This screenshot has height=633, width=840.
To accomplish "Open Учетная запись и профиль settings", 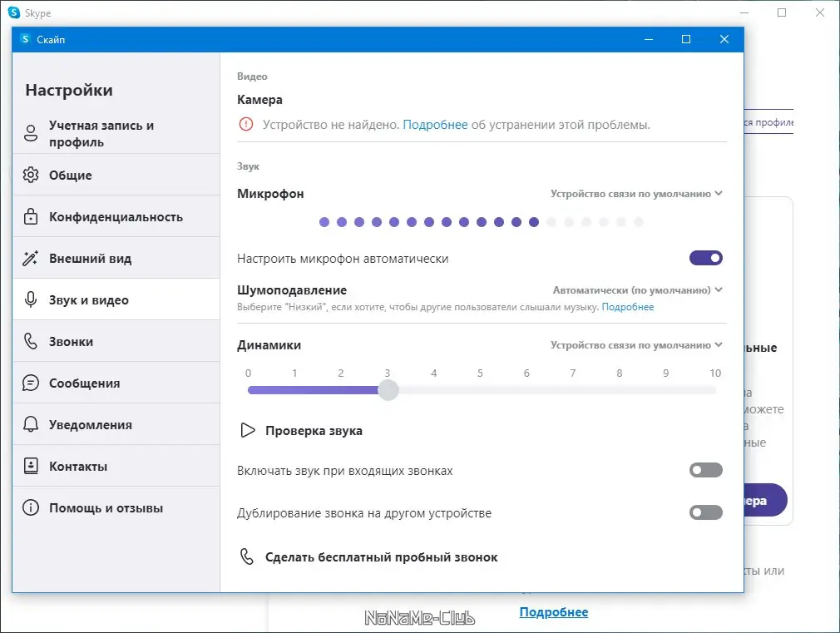I will click(x=116, y=133).
